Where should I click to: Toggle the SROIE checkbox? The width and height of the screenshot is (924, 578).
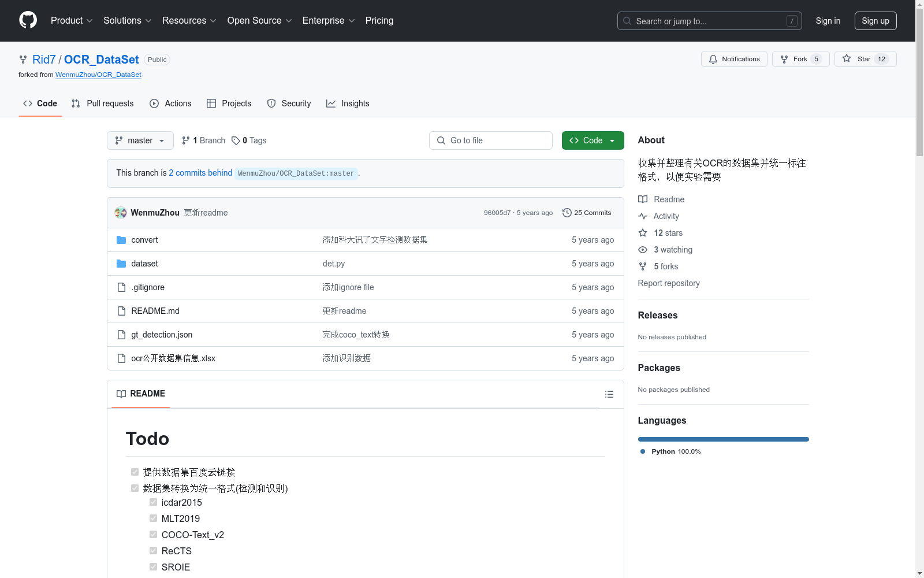154,566
